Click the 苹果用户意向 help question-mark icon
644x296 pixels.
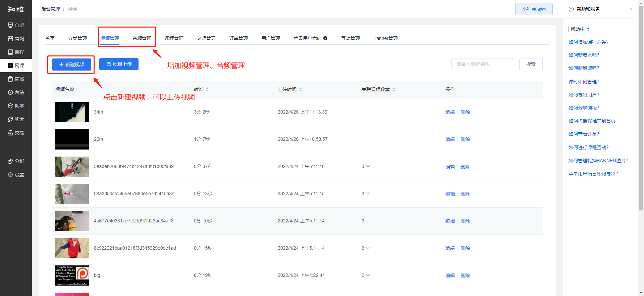point(325,38)
